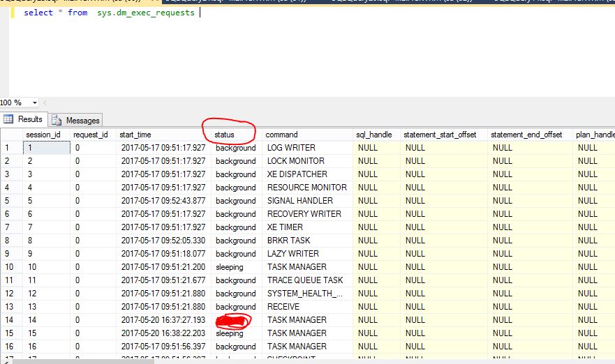Click the editor scroll-left arrow beside the zoom box

(x=45, y=103)
